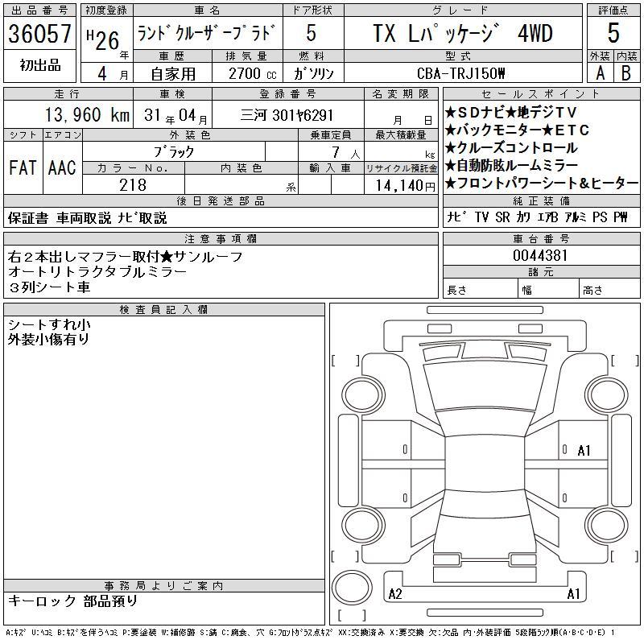Click registration number 三河 301 6291

point(287,115)
